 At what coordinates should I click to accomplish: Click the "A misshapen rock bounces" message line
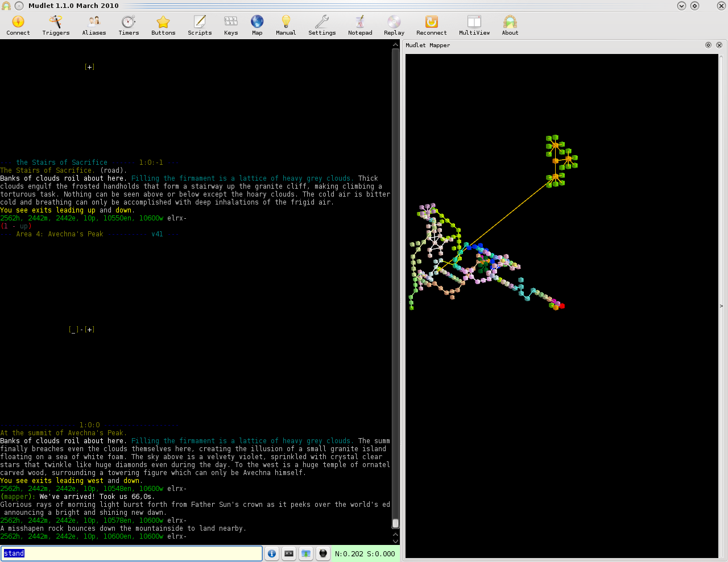123,528
